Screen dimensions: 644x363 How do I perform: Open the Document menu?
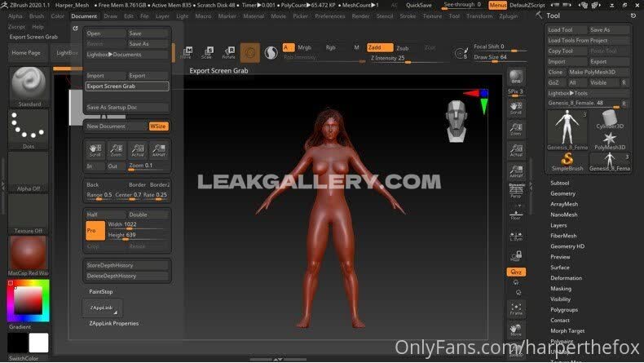pos(84,16)
